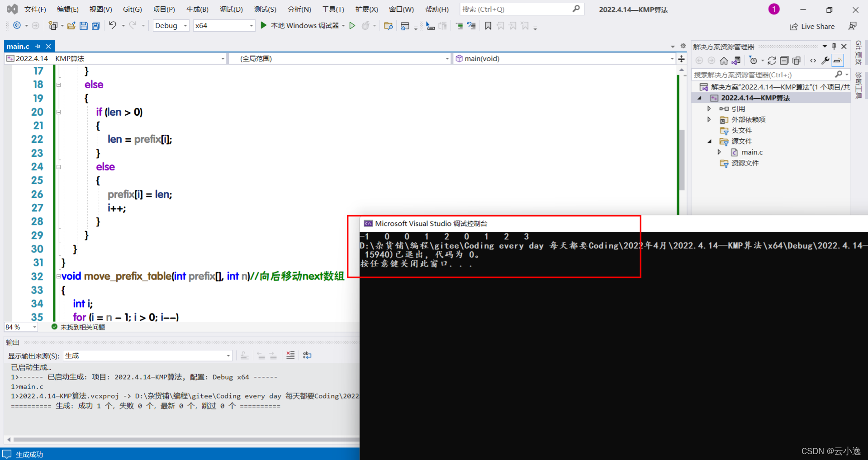Undo the last action via toolbar icon
868x460 pixels.
click(x=112, y=26)
